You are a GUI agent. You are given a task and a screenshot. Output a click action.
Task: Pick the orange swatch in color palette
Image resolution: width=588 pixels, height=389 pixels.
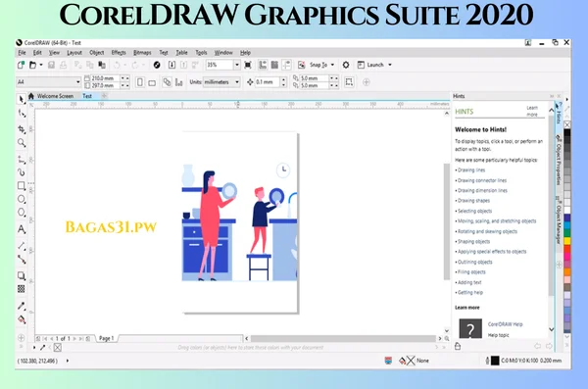tap(567, 272)
